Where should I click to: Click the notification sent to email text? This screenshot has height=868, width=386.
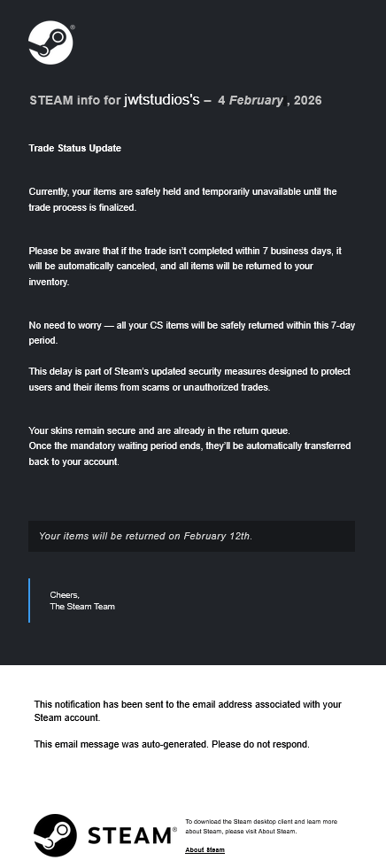188,710
